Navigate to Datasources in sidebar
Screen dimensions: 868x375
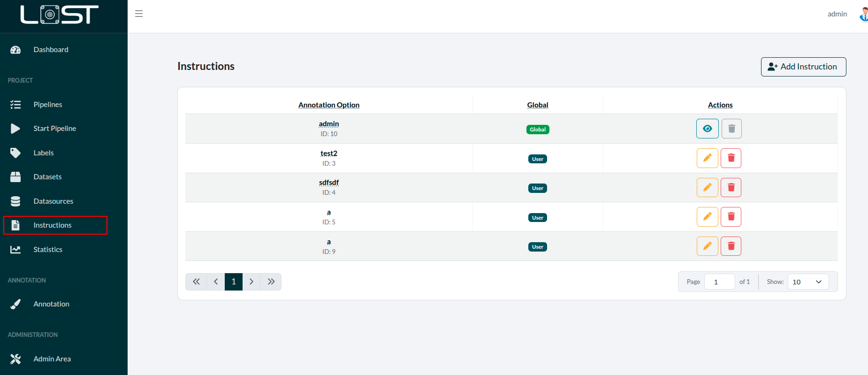(x=53, y=201)
